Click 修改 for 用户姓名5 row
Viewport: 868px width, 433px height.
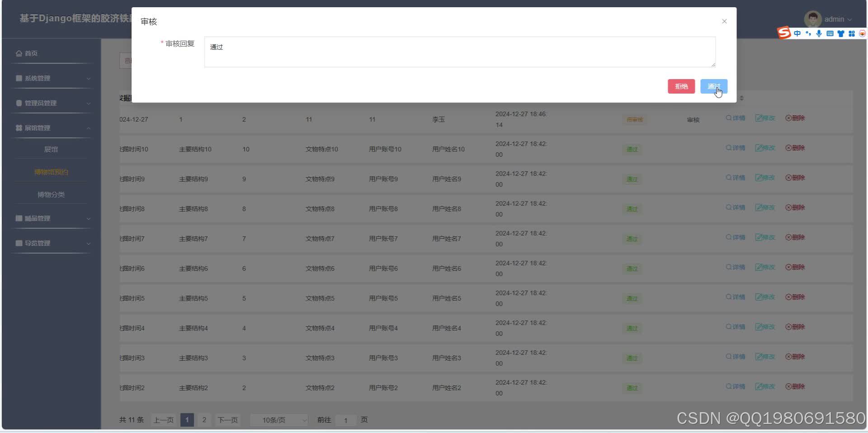pos(765,297)
